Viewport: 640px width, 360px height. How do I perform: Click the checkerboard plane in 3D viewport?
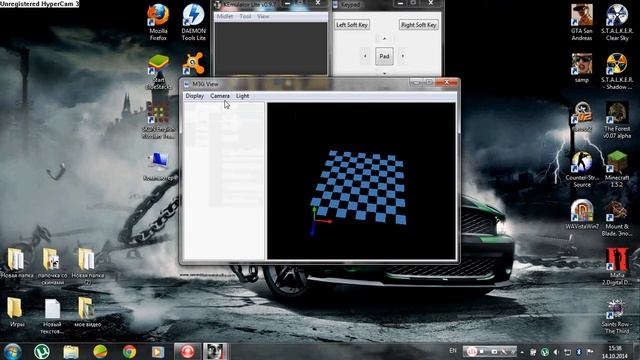point(359,186)
